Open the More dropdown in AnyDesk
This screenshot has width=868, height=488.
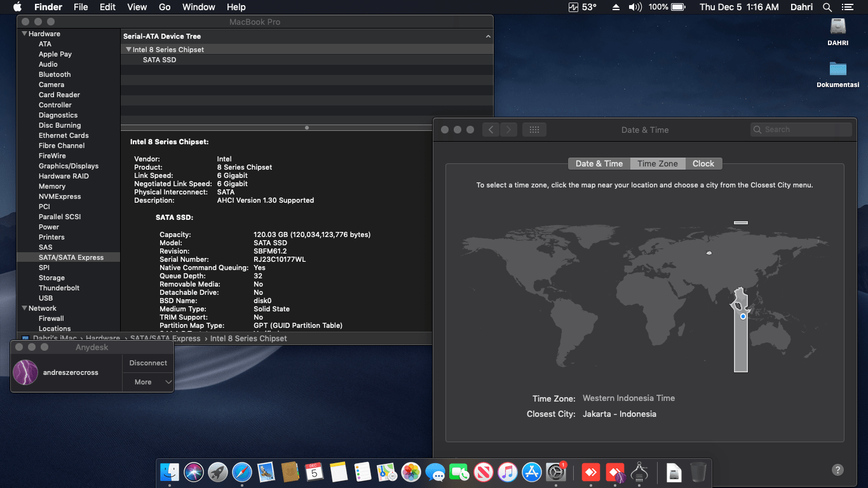coord(148,382)
